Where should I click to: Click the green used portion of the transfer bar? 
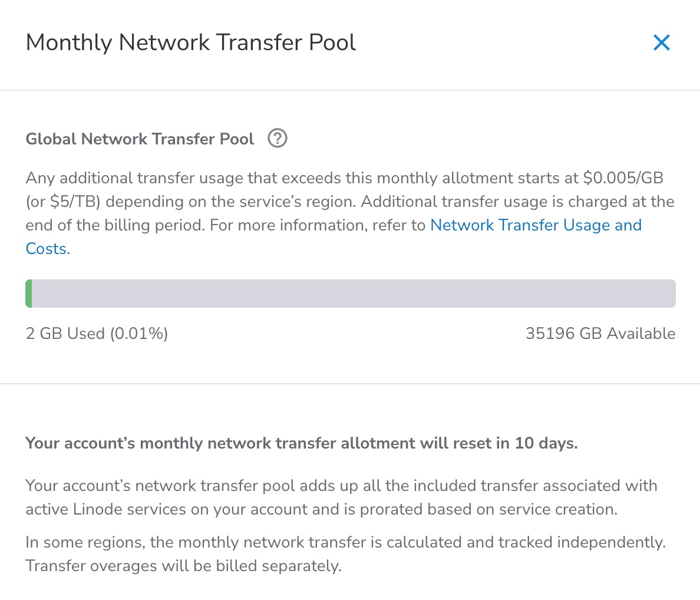point(29,294)
